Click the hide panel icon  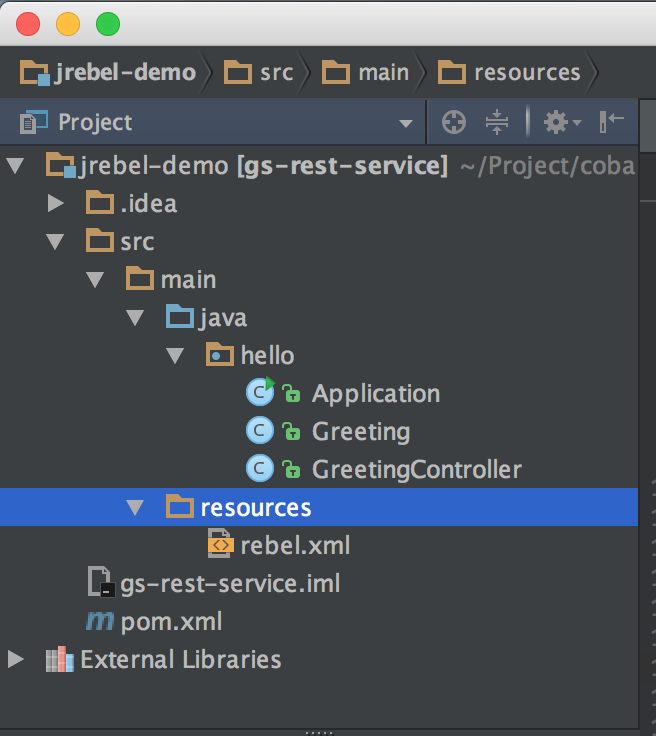pyautogui.click(x=611, y=123)
